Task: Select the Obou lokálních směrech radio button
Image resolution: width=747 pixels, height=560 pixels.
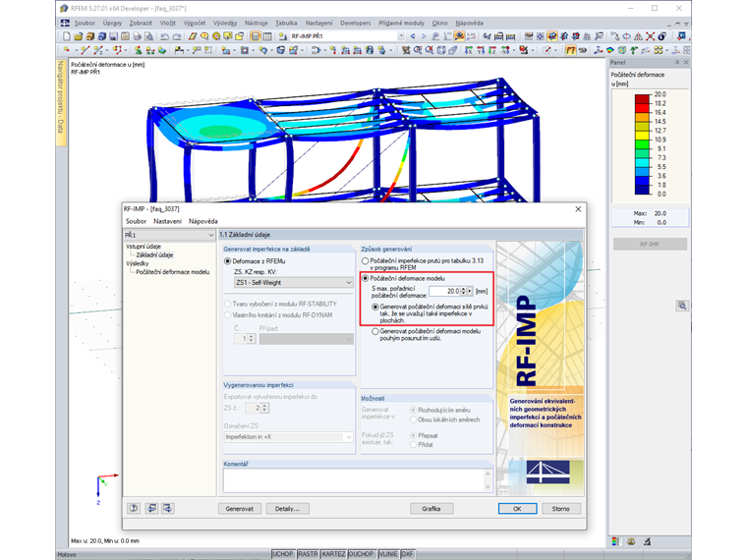Action: [414, 420]
